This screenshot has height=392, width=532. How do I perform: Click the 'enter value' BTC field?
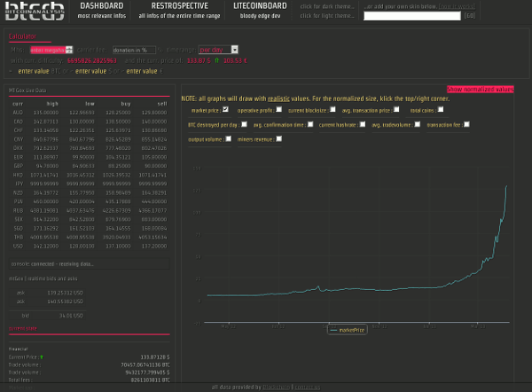34,71
